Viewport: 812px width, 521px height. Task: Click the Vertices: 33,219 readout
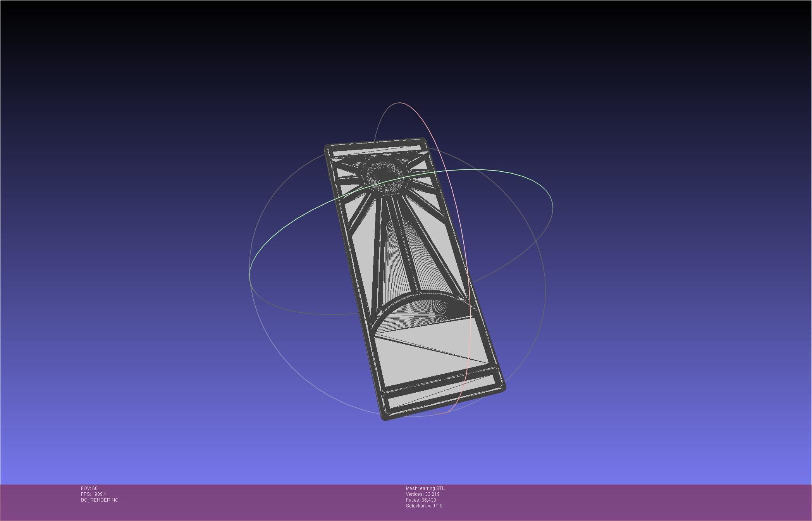tap(422, 494)
